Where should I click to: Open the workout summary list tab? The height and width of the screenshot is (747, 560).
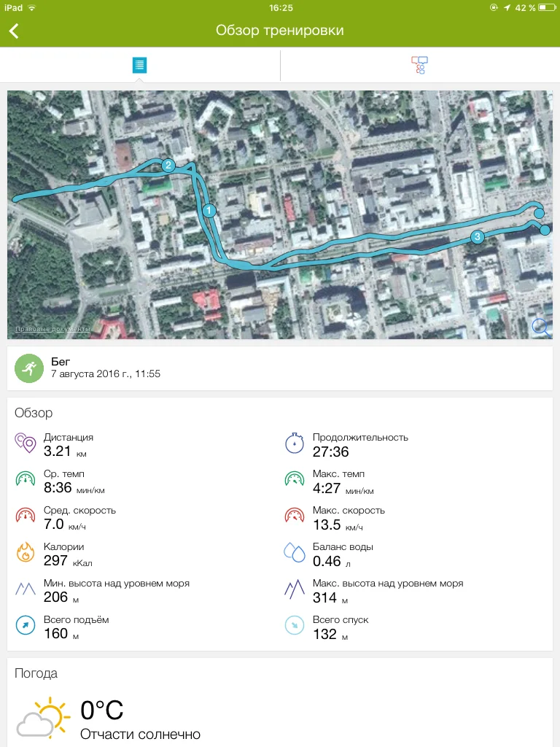pos(139,65)
